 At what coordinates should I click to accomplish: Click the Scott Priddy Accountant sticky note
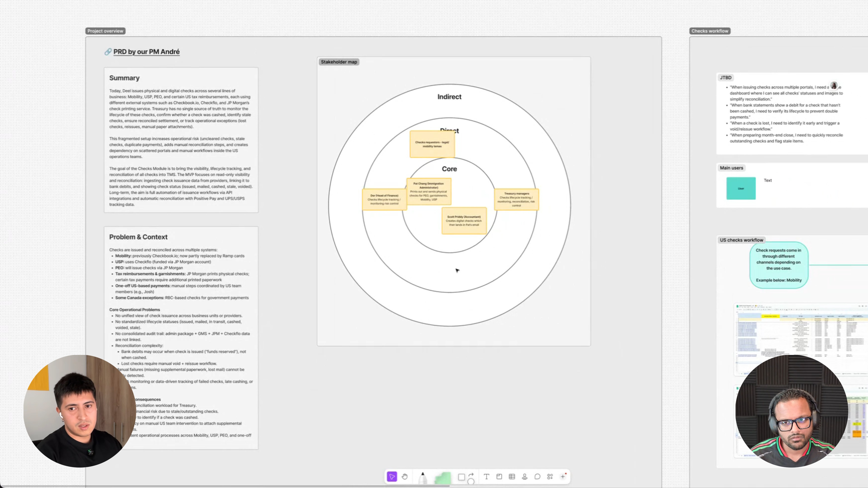coord(464,221)
